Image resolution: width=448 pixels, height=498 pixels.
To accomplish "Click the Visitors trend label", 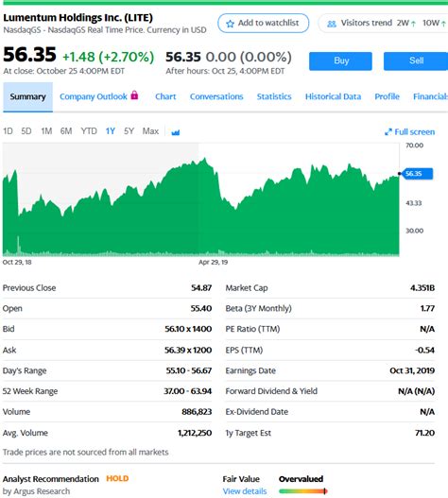I will (x=367, y=24).
